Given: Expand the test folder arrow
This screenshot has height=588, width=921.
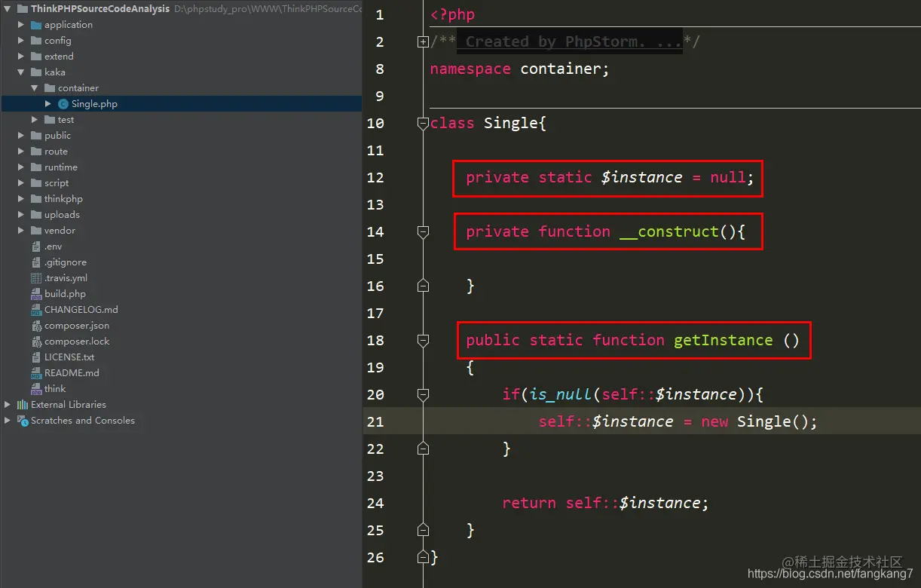Looking at the screenshot, I should coord(35,120).
